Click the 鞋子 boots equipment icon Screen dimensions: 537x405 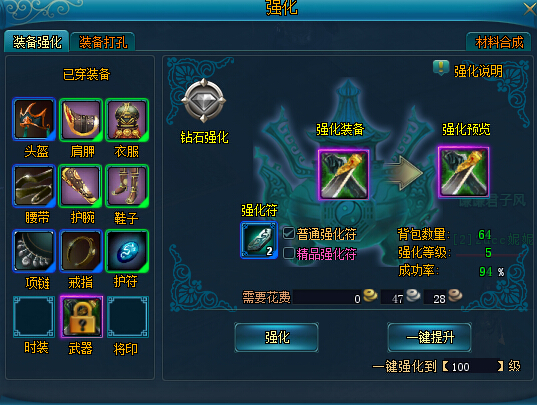pos(127,186)
